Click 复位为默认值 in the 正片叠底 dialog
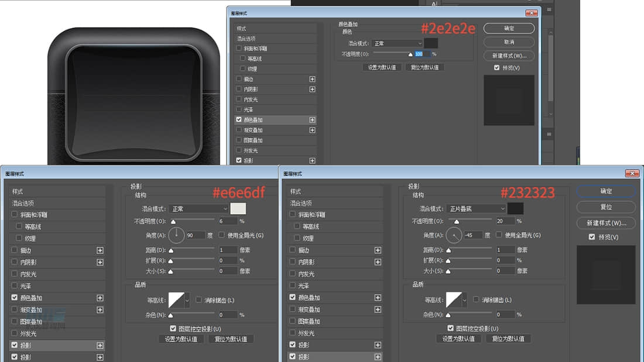This screenshot has height=362, width=644. [x=508, y=339]
